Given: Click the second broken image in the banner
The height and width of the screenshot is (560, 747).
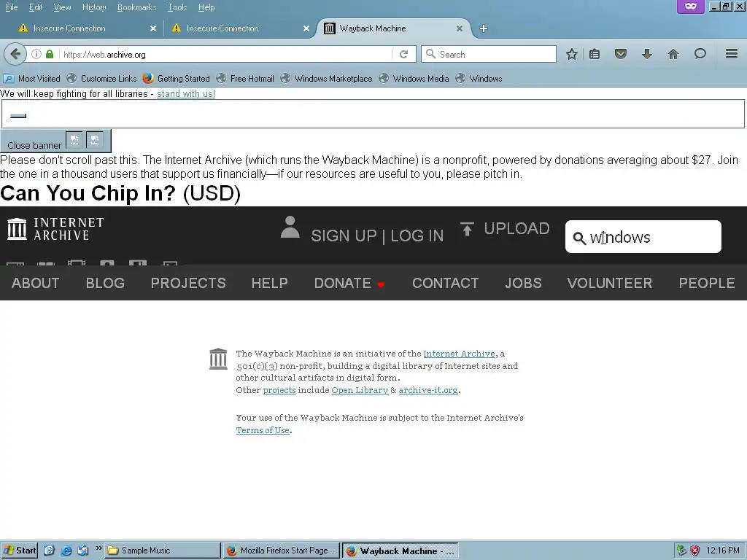Looking at the screenshot, I should 94,139.
